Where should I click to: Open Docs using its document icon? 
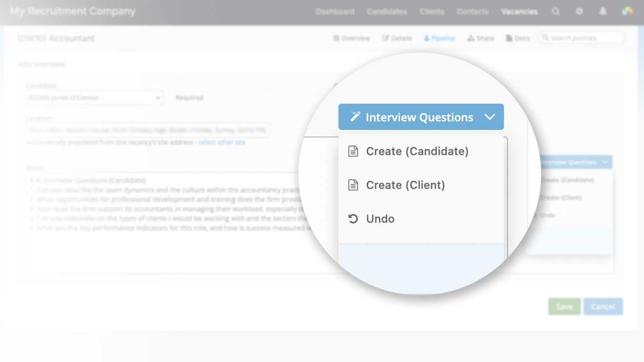click(x=509, y=38)
